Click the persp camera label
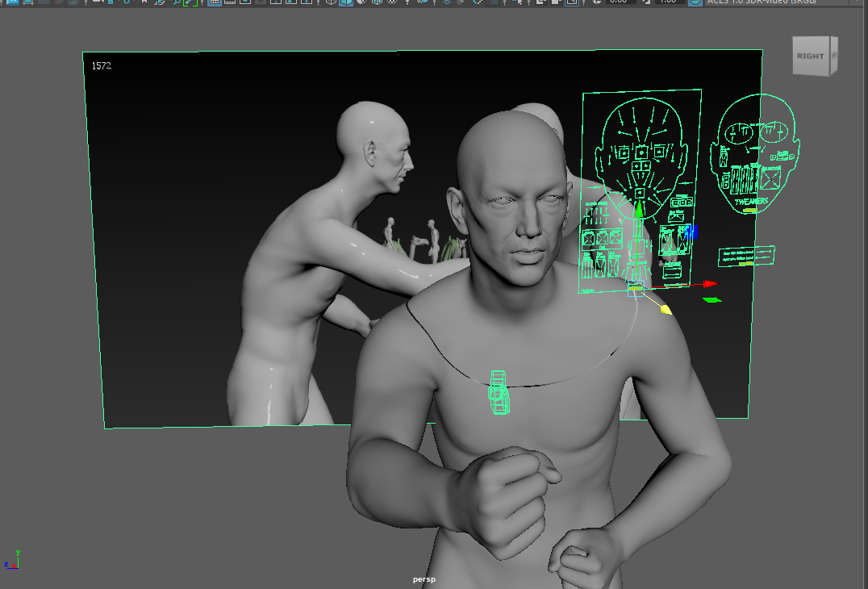 point(424,579)
